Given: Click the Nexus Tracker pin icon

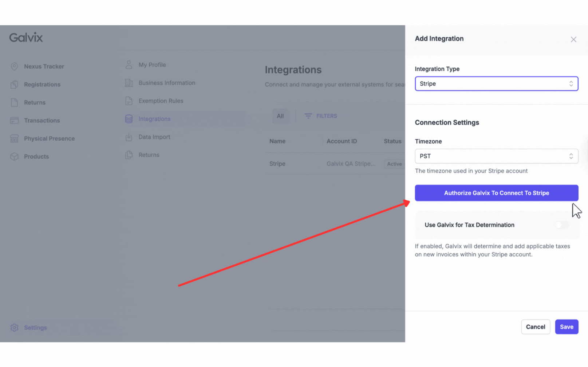Looking at the screenshot, I should [x=14, y=66].
